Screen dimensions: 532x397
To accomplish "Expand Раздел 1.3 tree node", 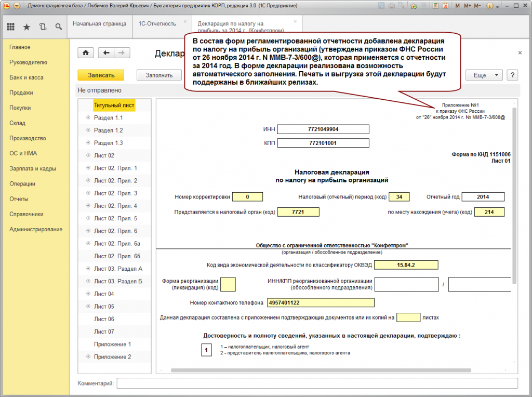I will [88, 142].
